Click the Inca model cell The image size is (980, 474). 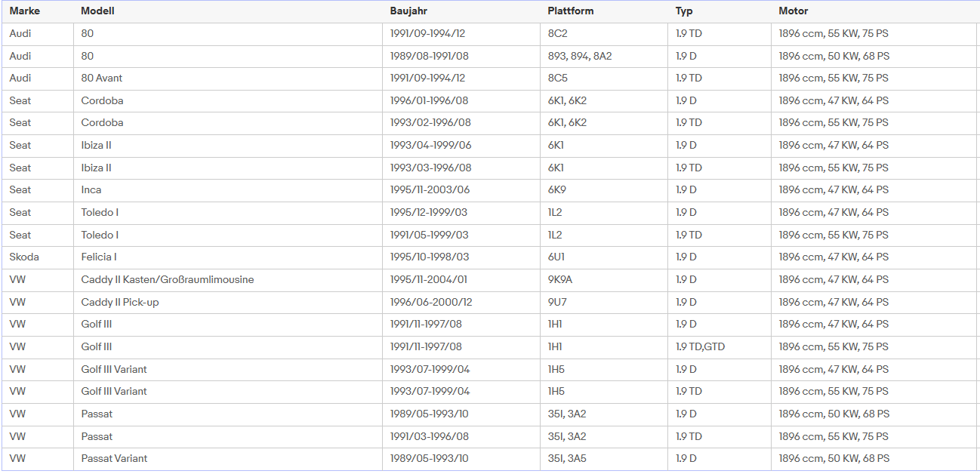[91, 190]
